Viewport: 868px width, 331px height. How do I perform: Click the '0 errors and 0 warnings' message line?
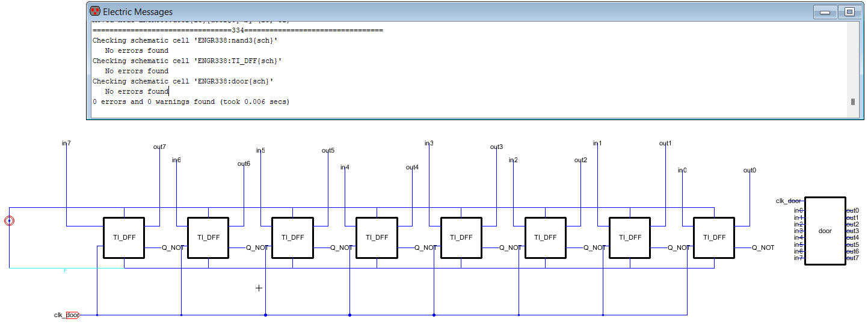[191, 102]
